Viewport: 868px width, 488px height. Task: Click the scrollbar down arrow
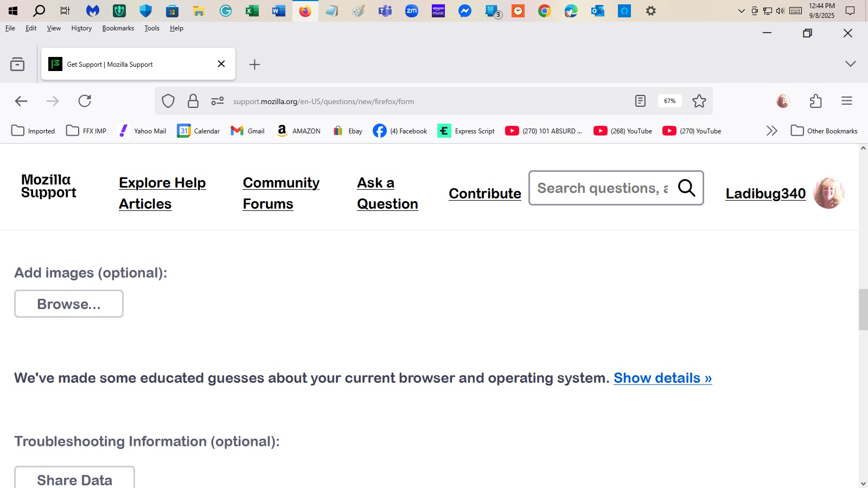click(x=863, y=484)
